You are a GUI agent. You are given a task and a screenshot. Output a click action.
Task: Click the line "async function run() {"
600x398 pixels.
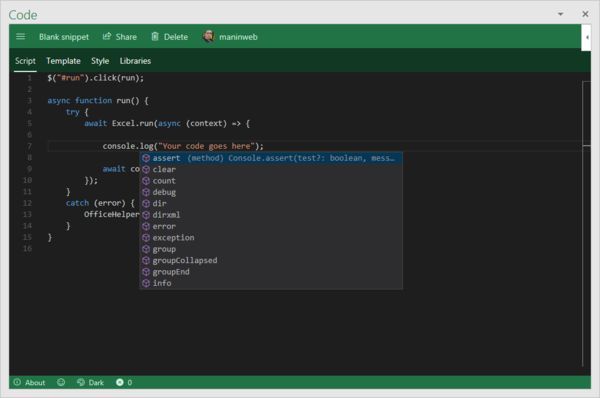[98, 101]
